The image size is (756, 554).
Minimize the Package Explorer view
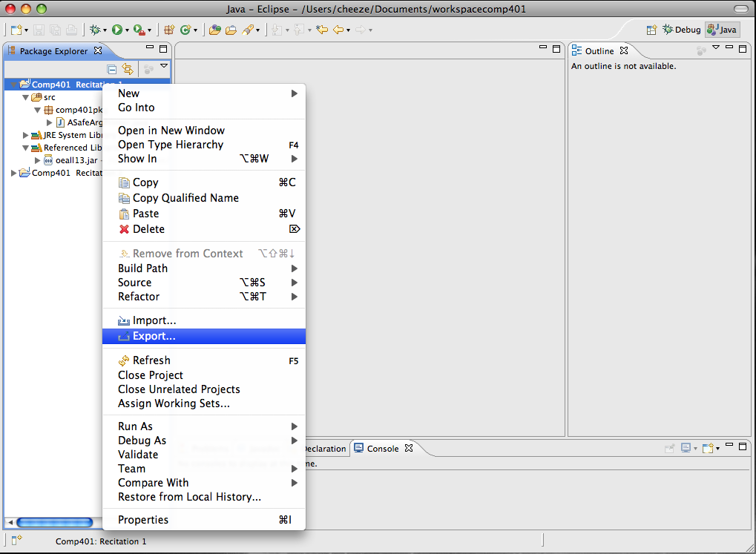[x=150, y=47]
